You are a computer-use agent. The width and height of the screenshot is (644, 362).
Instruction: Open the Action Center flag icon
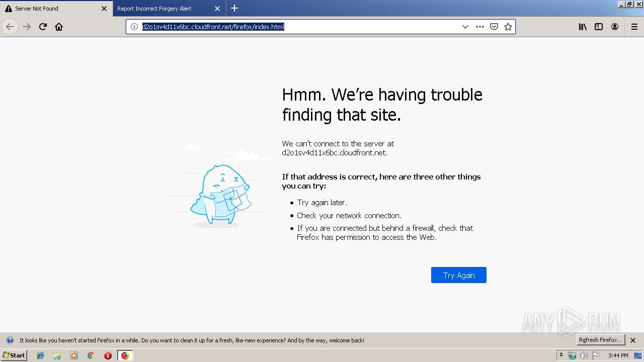(596, 355)
